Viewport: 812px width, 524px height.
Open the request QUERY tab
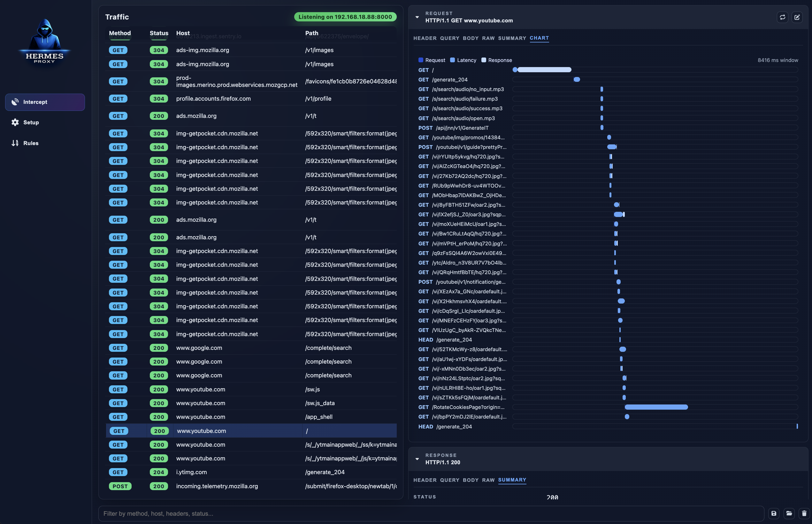pyautogui.click(x=450, y=38)
